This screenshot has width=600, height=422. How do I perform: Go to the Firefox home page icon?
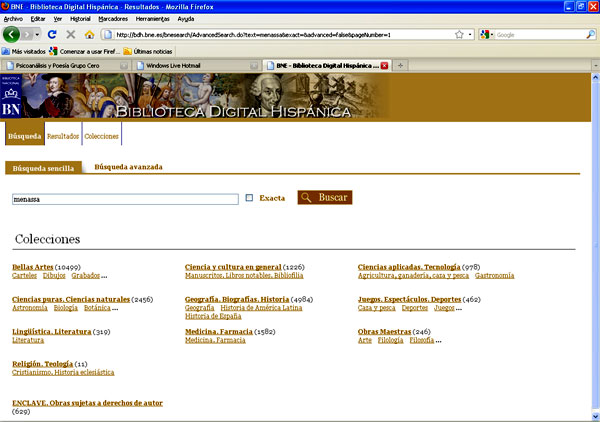click(90, 35)
